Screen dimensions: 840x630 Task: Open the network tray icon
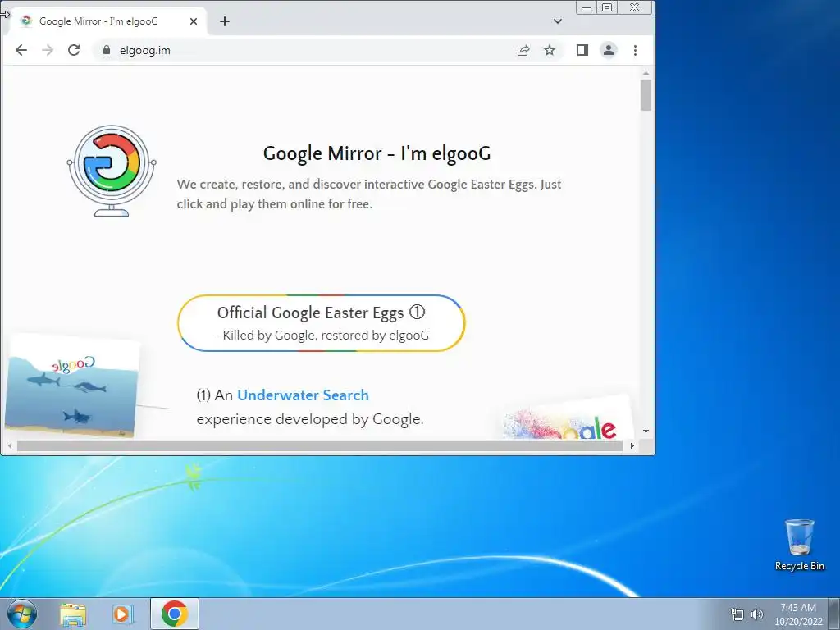pyautogui.click(x=737, y=614)
